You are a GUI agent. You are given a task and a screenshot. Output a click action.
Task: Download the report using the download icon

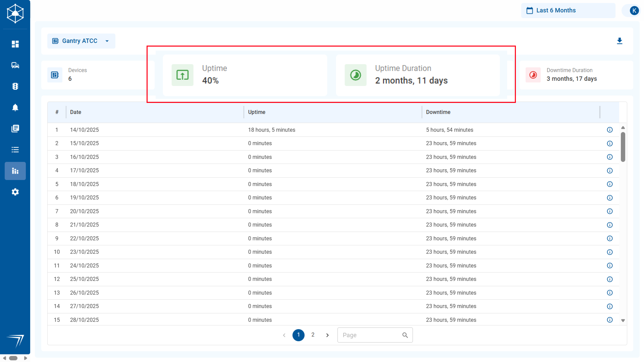(620, 41)
